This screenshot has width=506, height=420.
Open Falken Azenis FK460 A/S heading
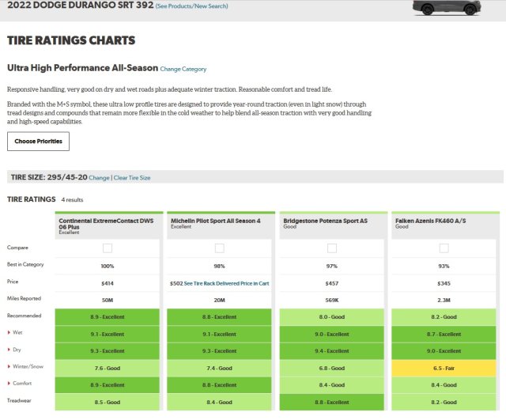(430, 221)
